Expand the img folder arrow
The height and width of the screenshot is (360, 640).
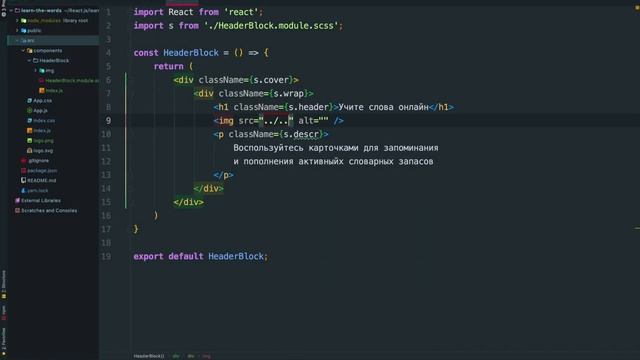tap(36, 71)
